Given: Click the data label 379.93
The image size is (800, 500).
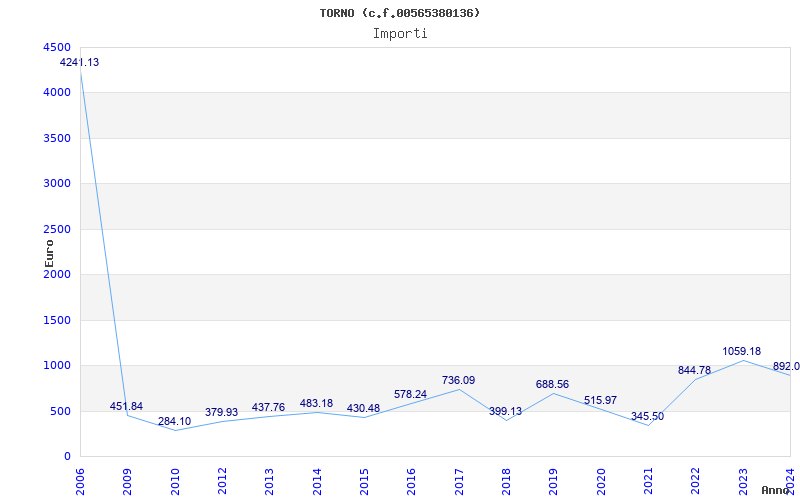Looking at the screenshot, I should 221,412.
